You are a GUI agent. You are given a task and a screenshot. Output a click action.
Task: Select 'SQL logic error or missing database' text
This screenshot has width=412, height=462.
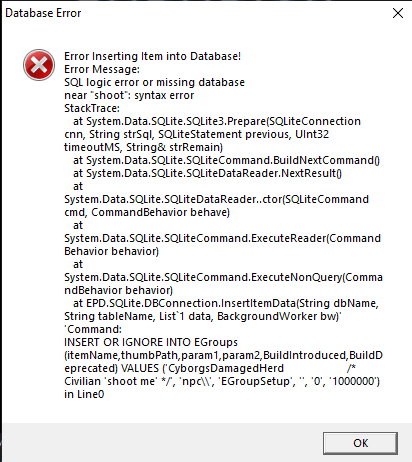[x=154, y=82]
